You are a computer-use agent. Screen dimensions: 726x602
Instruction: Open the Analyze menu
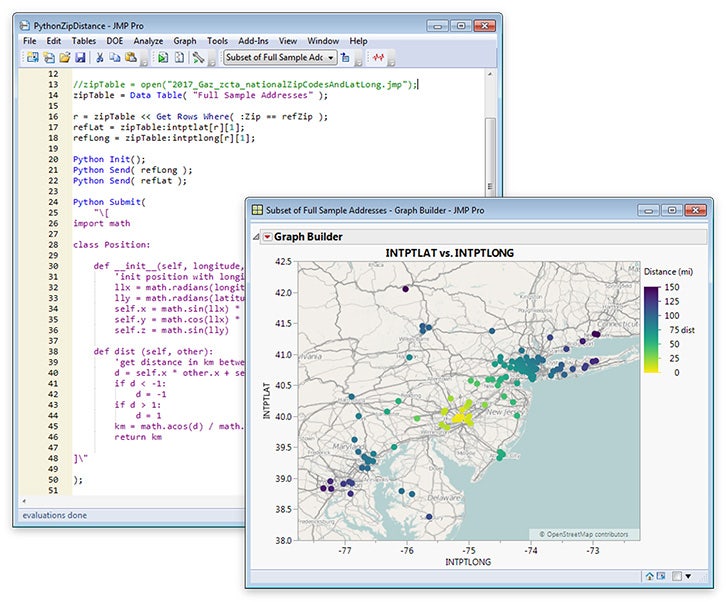148,41
